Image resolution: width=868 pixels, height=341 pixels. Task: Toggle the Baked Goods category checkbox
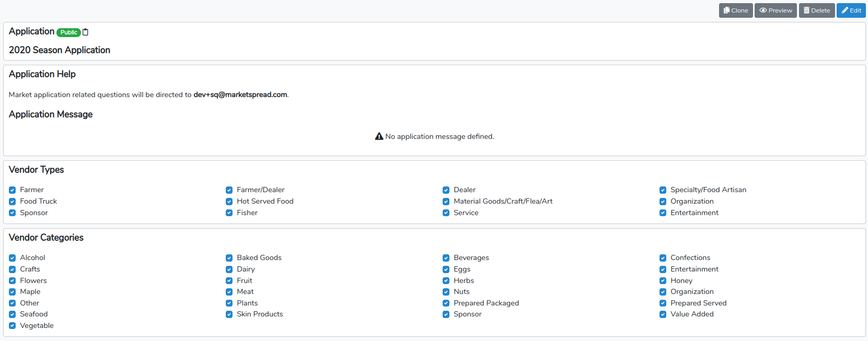click(229, 258)
